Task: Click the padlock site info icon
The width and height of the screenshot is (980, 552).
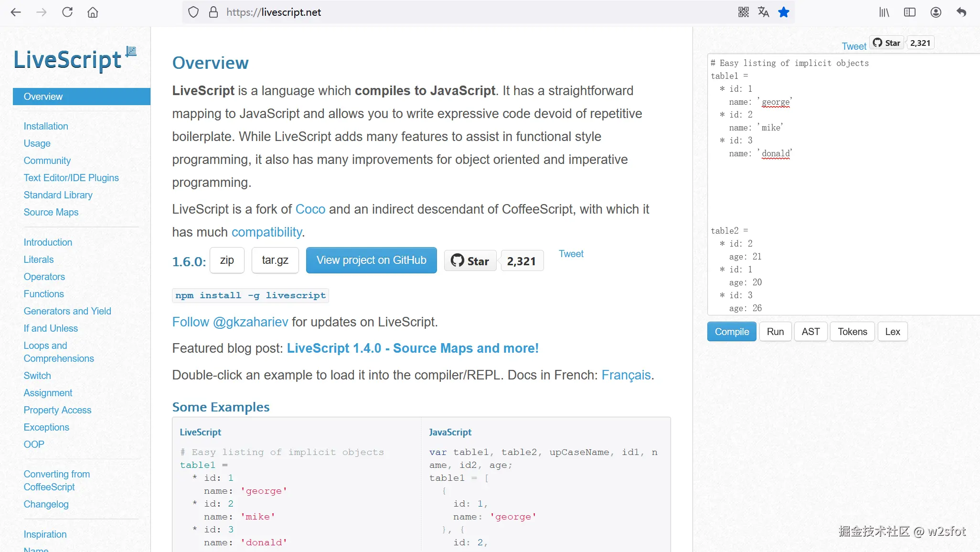Action: tap(213, 12)
